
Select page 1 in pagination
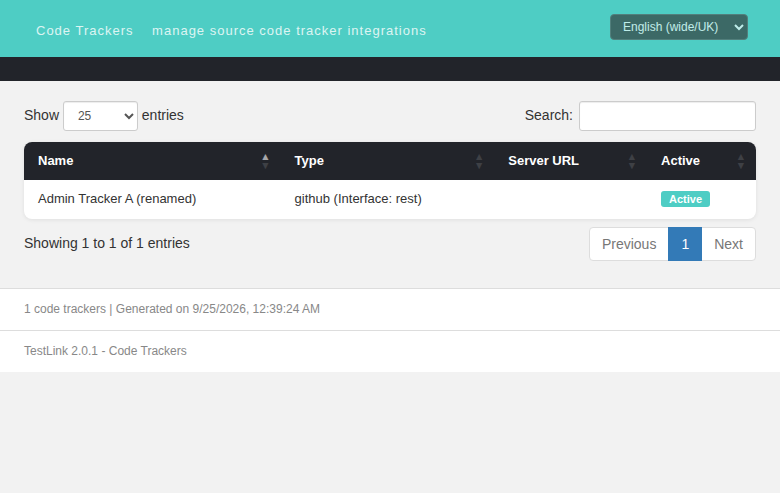[685, 244]
